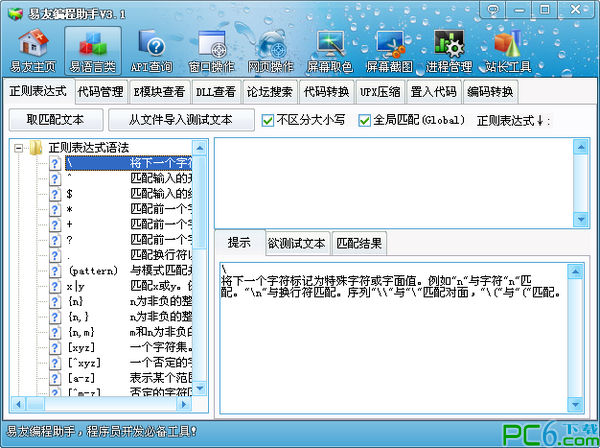Open the 网页操作 globe icon
Screen dimensions: 600x448
click(x=271, y=48)
